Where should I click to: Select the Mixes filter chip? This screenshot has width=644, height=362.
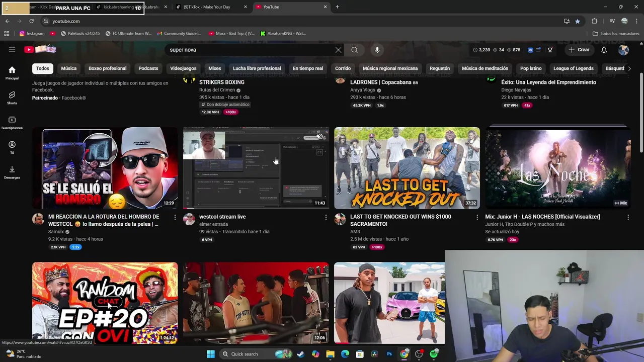(215, 68)
